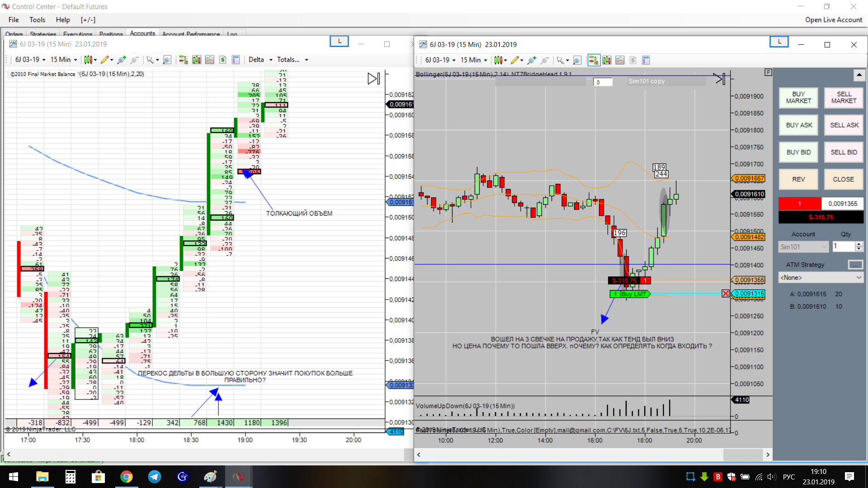Toggle the L link button on left chart

(340, 41)
